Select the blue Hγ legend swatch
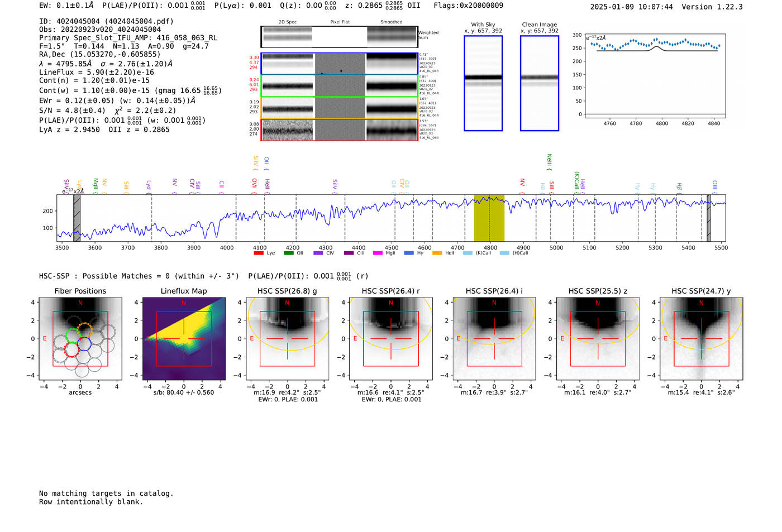Image resolution: width=782 pixels, height=532 pixels. pyautogui.click(x=409, y=253)
